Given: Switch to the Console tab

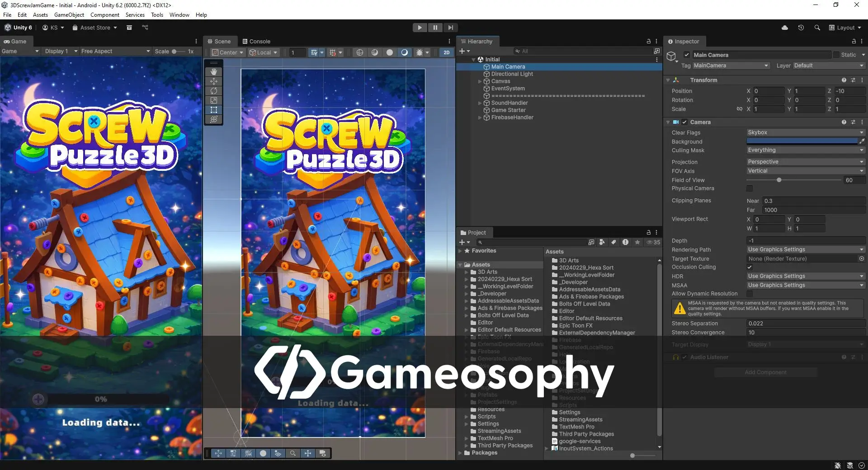Looking at the screenshot, I should (256, 41).
